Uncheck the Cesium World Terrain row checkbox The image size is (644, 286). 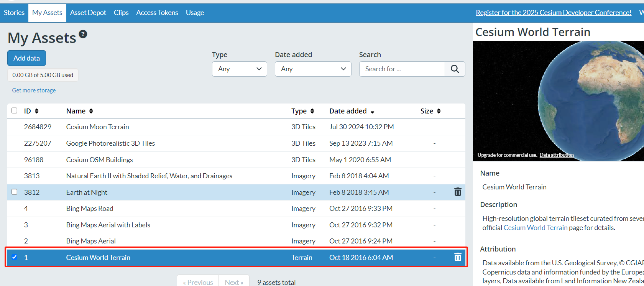pyautogui.click(x=15, y=257)
